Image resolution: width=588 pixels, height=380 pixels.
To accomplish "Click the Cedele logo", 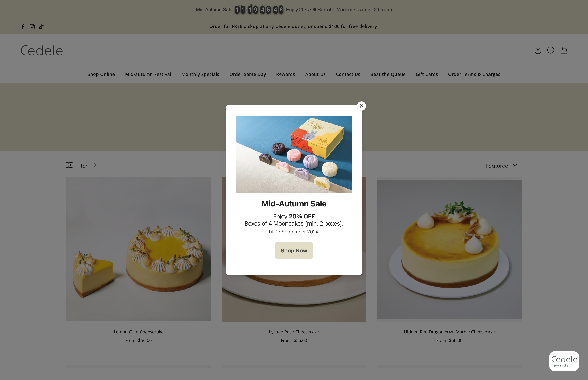I will [42, 51].
